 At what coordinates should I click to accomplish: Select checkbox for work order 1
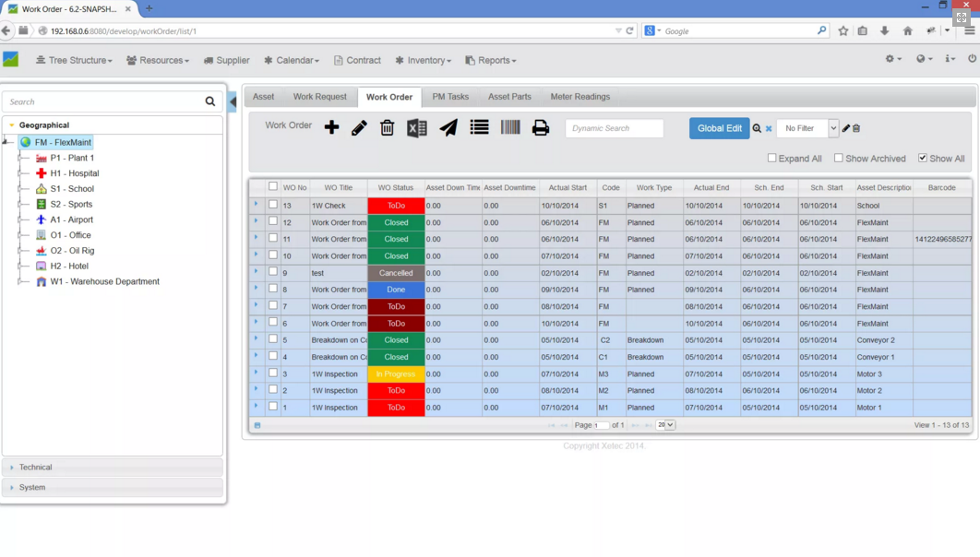click(x=273, y=407)
